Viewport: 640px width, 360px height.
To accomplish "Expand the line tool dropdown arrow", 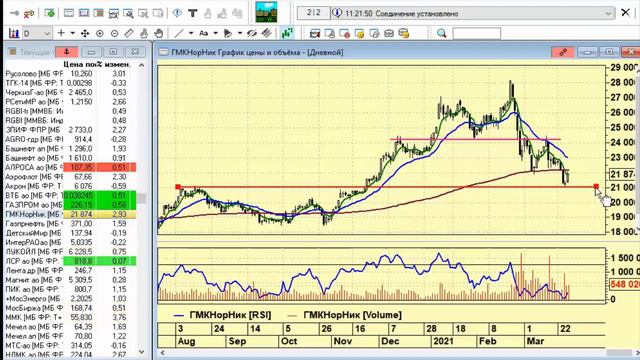I will [191, 33].
